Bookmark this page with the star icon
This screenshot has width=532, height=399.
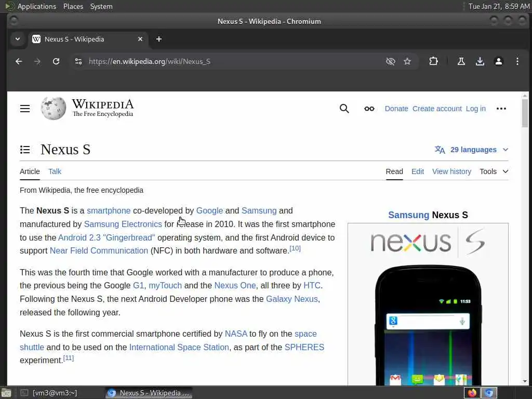(407, 61)
